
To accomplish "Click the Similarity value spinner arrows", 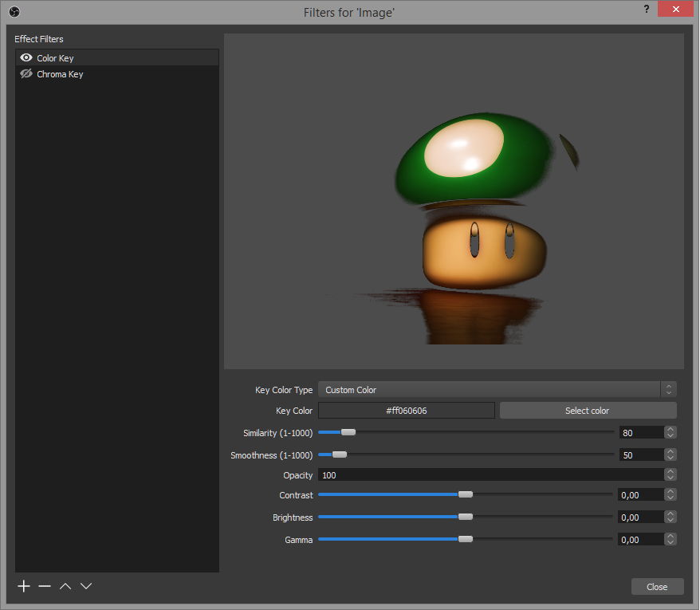I will click(x=671, y=433).
